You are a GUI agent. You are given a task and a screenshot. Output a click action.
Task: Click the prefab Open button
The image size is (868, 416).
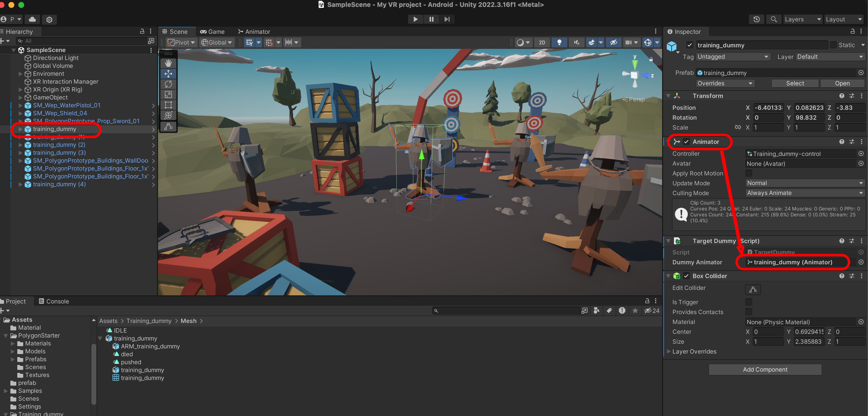point(842,83)
